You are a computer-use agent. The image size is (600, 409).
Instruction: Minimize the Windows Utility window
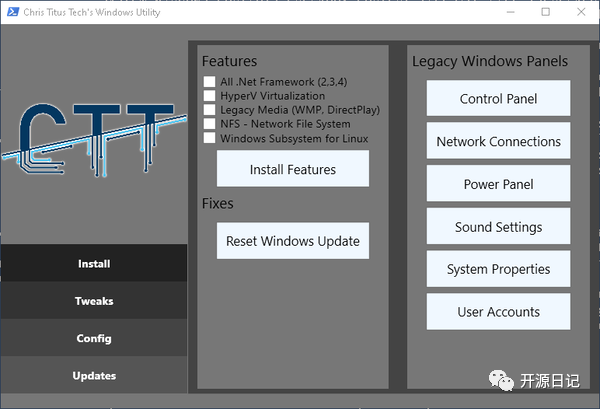[x=510, y=12]
